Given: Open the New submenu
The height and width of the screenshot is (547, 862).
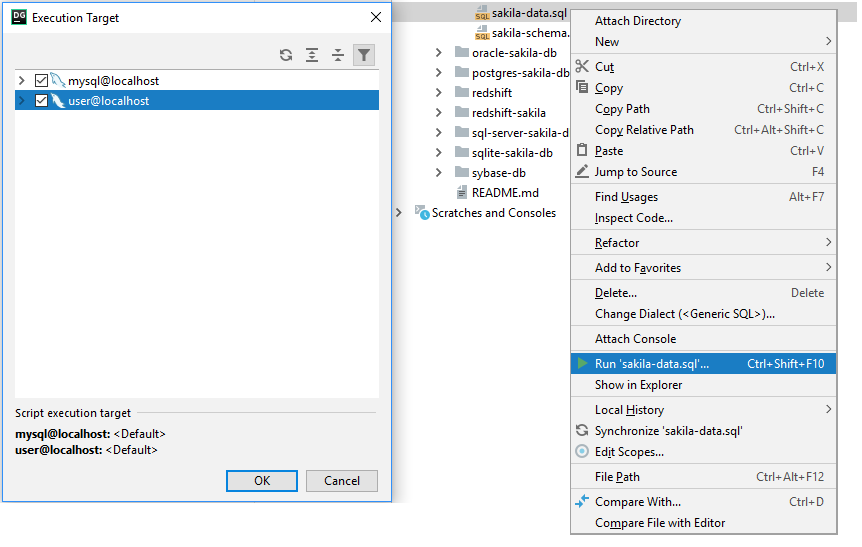Looking at the screenshot, I should click(x=704, y=42).
